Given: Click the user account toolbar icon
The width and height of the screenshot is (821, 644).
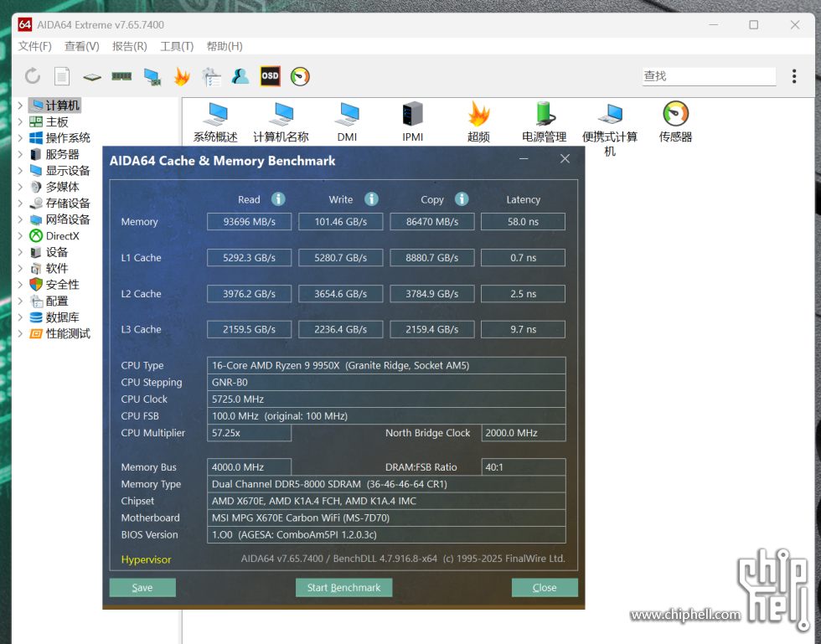Looking at the screenshot, I should [x=240, y=76].
